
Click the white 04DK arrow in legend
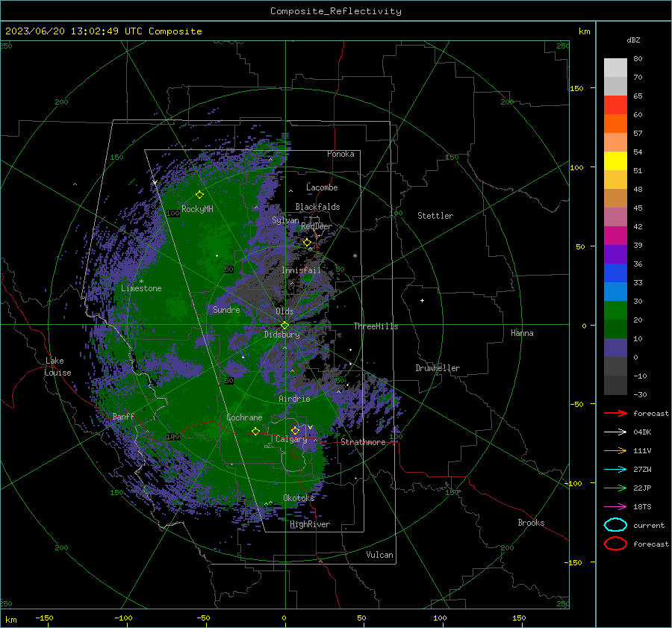click(x=615, y=432)
